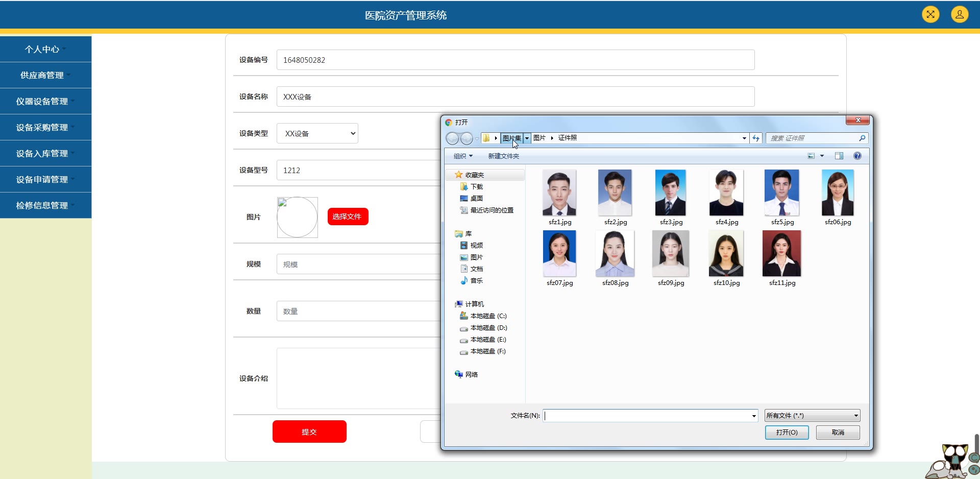Open the recent pages arrow beside the forward button
The image size is (980, 479).
[477, 138]
